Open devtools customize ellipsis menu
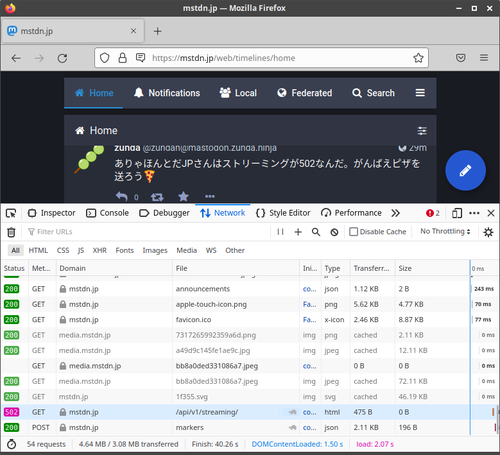 point(474,213)
